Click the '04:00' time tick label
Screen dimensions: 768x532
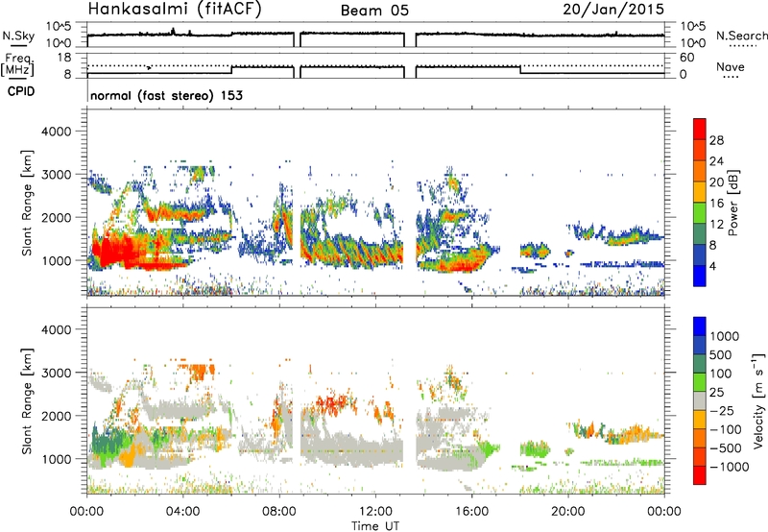pos(183,512)
